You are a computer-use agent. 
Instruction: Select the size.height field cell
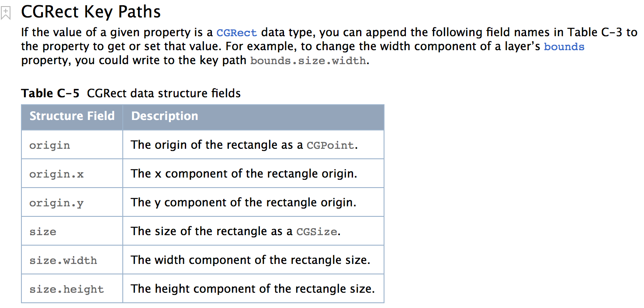click(x=66, y=289)
